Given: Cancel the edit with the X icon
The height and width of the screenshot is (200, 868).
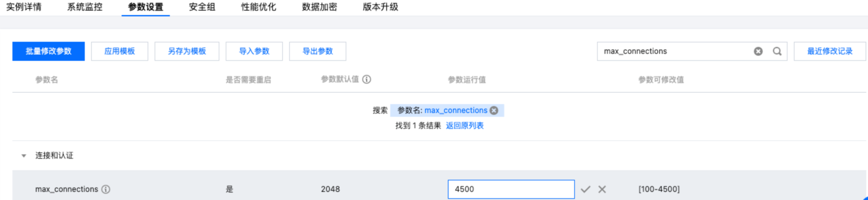Looking at the screenshot, I should (602, 189).
